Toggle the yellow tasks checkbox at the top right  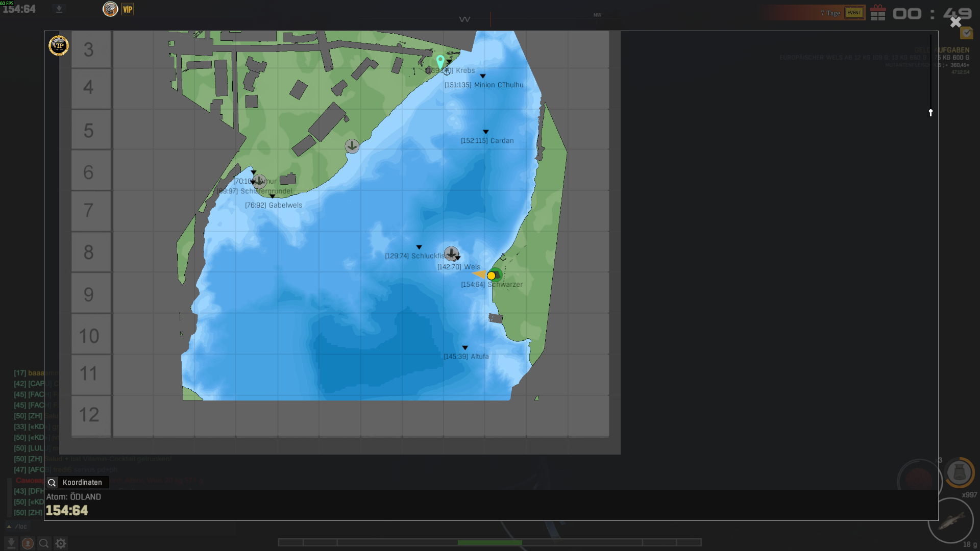(x=966, y=33)
